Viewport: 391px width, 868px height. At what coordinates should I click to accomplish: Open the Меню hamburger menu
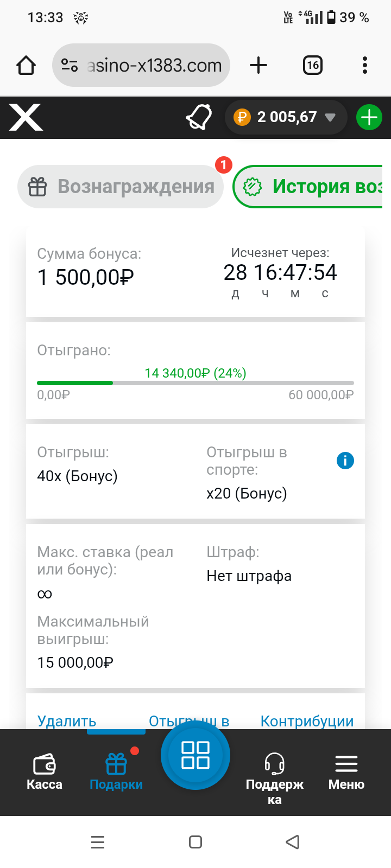pos(346,771)
